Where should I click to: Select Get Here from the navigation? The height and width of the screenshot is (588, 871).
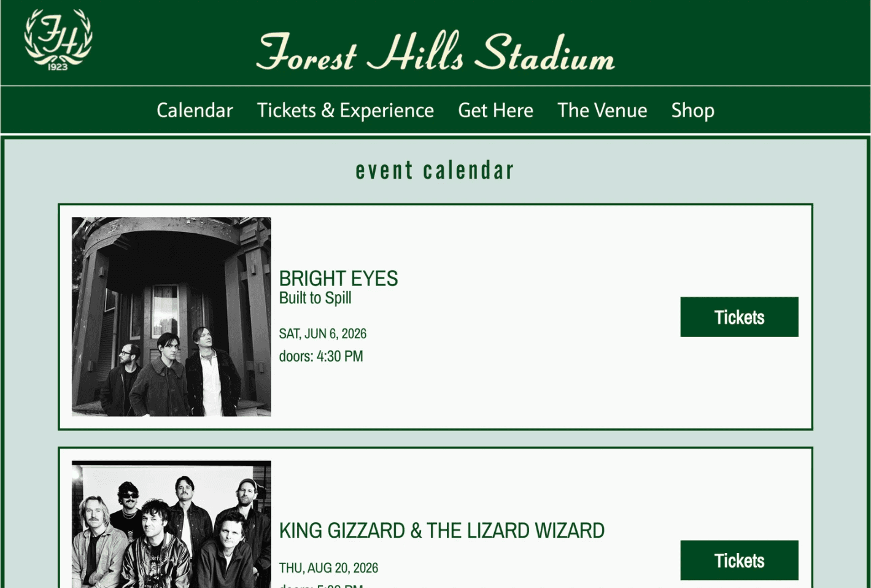pos(495,110)
